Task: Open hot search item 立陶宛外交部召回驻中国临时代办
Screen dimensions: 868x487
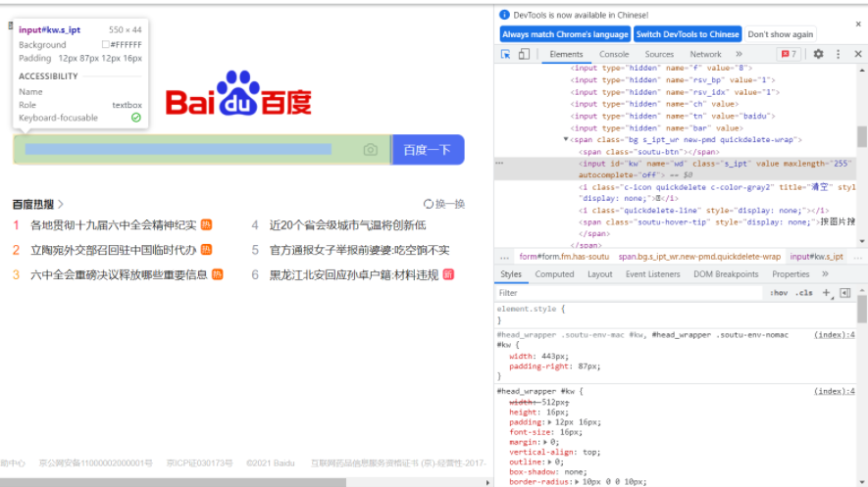Action: tap(114, 250)
